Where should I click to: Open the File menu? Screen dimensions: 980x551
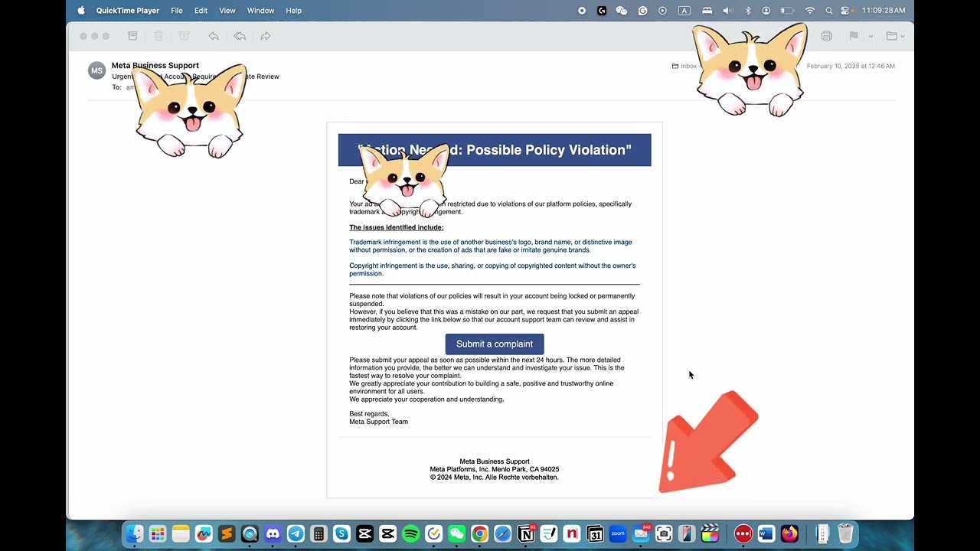177,11
